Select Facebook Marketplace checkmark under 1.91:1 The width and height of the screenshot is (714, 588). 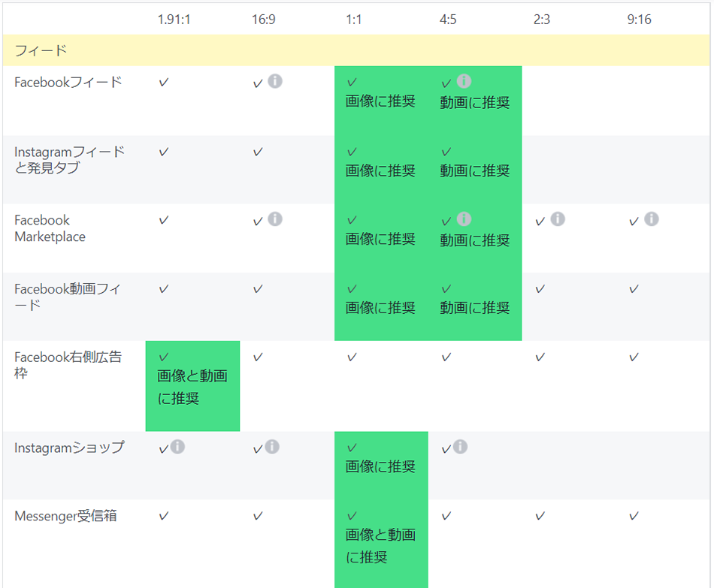coord(164,220)
